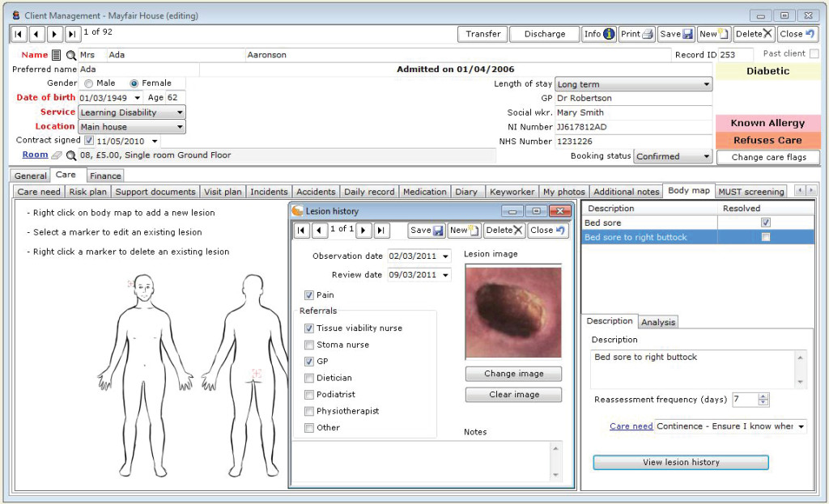Go to previous client record
This screenshot has width=829, height=504.
point(36,34)
